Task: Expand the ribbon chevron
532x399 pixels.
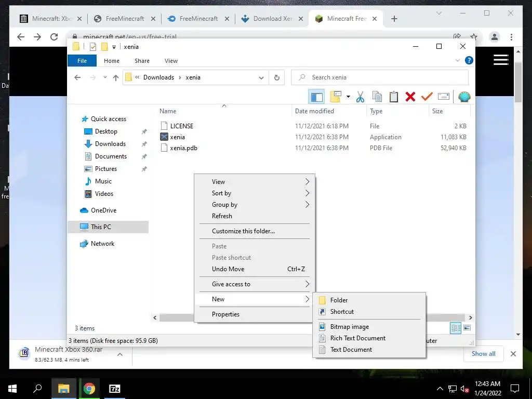Action: pos(457,60)
